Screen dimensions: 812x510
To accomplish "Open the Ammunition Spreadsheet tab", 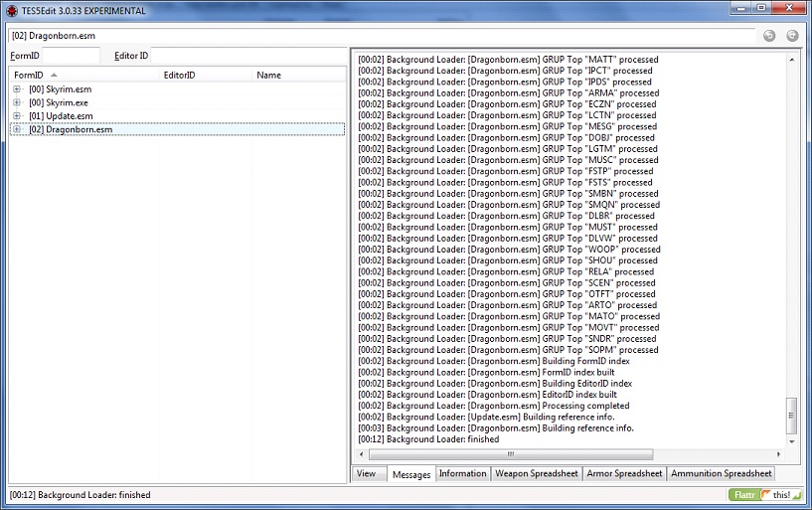I will [721, 474].
